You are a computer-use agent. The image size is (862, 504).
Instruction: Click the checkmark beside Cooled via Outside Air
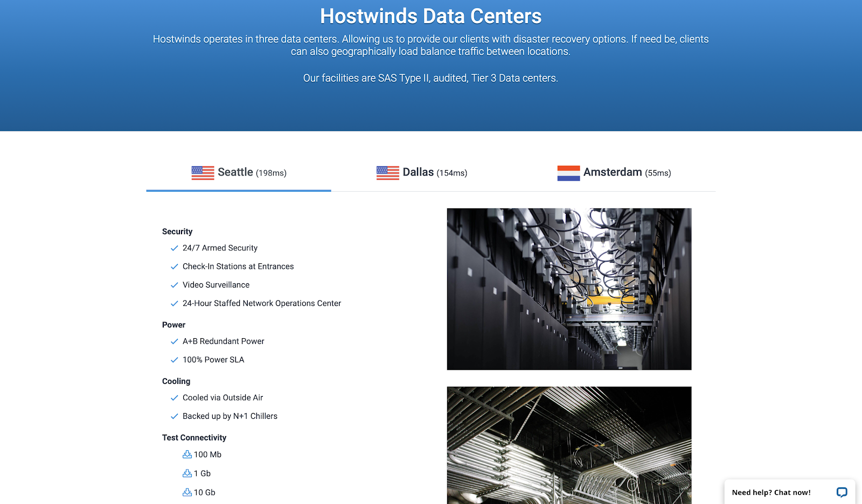tap(175, 398)
